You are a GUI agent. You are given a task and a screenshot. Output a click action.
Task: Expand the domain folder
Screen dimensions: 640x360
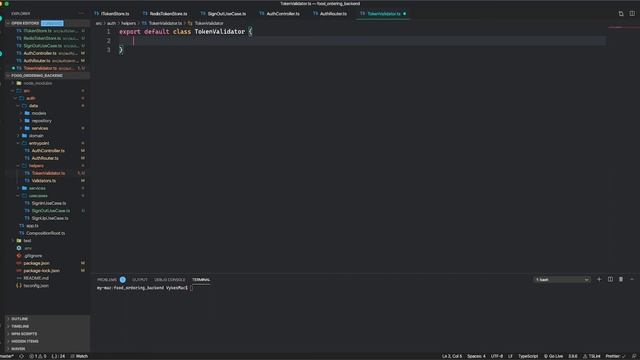(36, 136)
